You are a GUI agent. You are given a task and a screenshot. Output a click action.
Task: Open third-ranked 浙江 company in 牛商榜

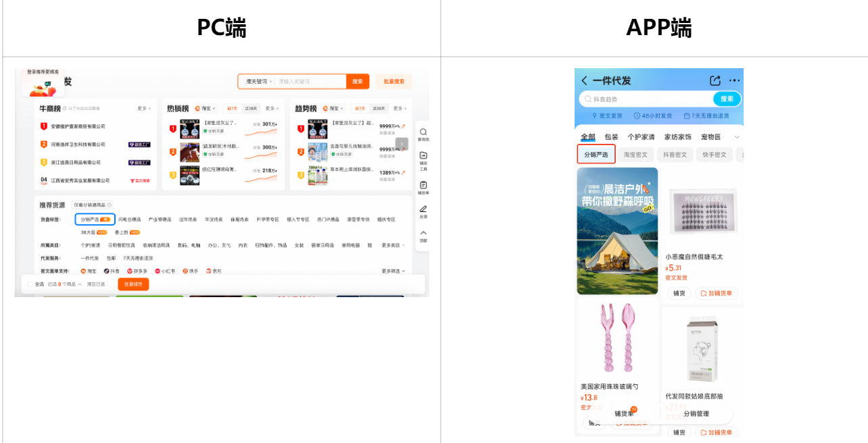coord(75,163)
